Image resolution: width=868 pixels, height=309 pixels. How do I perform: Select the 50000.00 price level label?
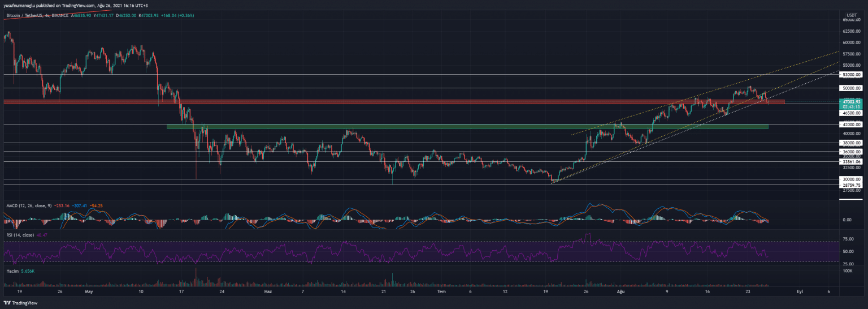(850, 88)
